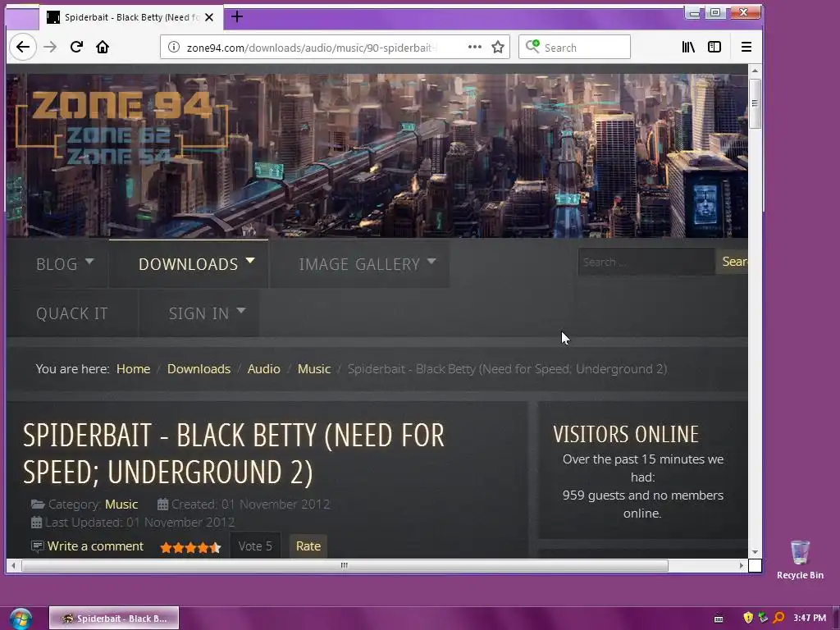
Task: Select the Spiderbait - Black Betty tab
Action: coord(131,17)
